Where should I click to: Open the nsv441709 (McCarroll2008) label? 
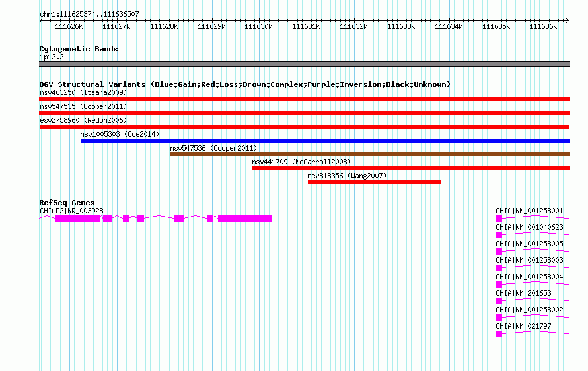coord(301,162)
